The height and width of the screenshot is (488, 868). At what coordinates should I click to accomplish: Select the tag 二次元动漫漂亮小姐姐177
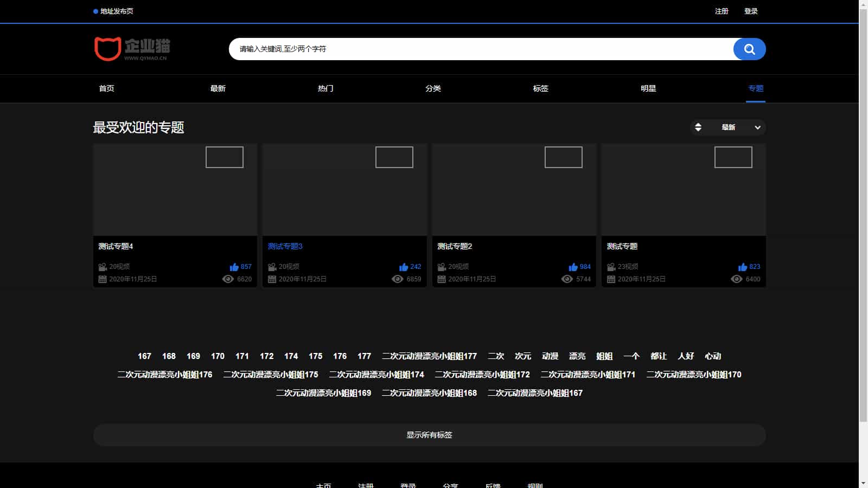pyautogui.click(x=429, y=356)
